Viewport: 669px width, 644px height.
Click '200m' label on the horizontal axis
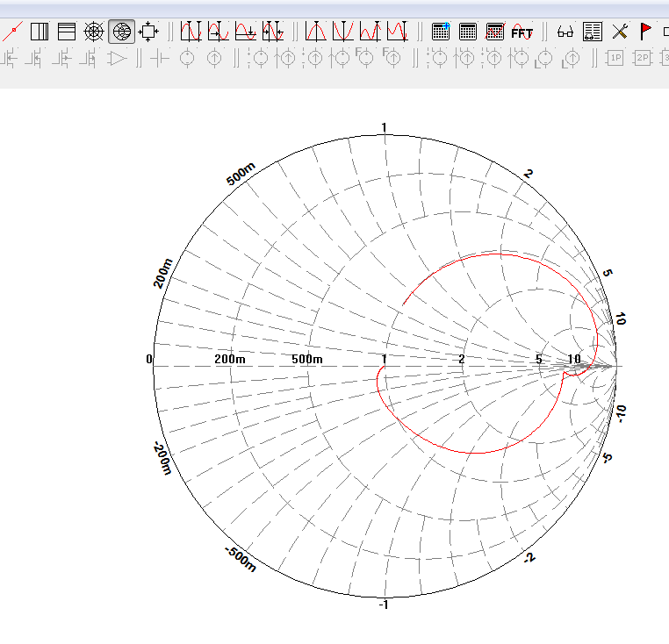(x=230, y=359)
